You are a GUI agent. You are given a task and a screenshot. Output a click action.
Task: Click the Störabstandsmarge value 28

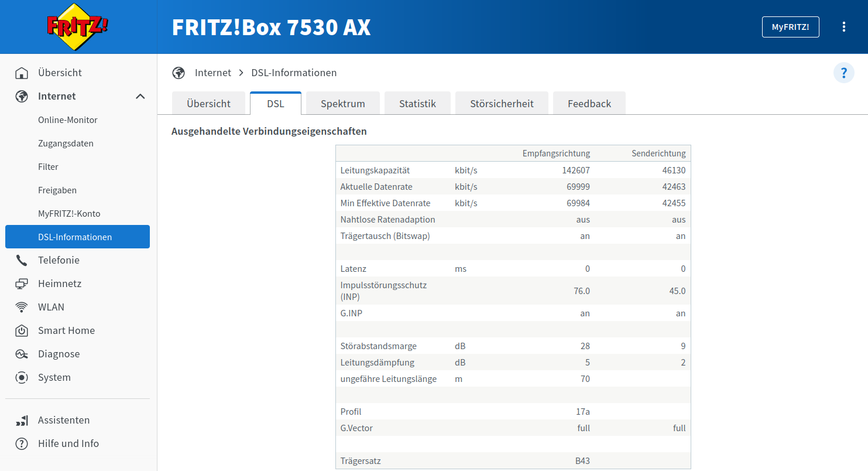click(585, 346)
